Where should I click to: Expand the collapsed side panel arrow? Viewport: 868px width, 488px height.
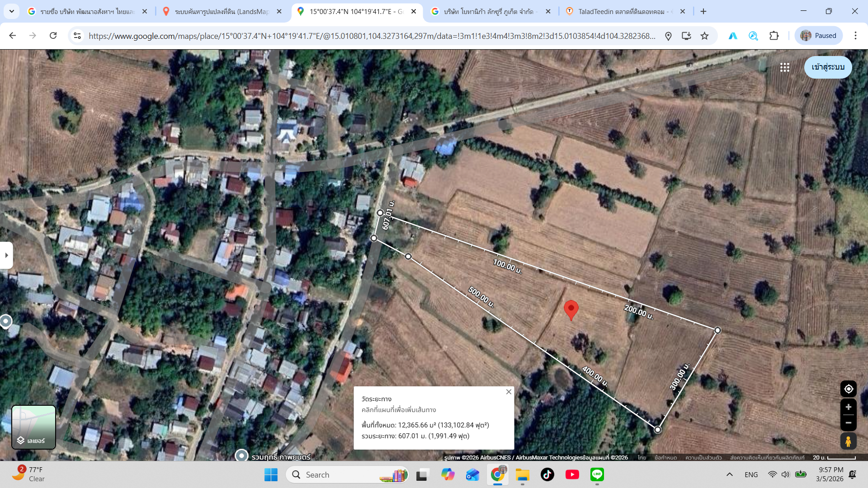click(x=6, y=255)
